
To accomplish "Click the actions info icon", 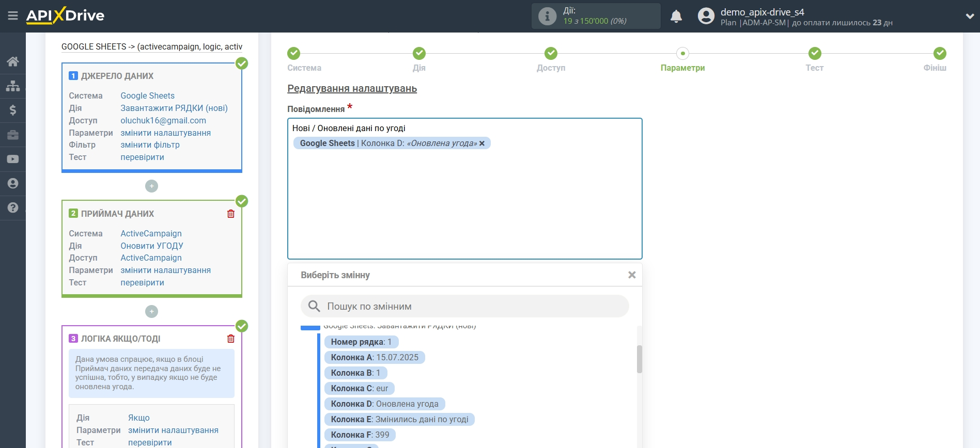I will pyautogui.click(x=547, y=16).
